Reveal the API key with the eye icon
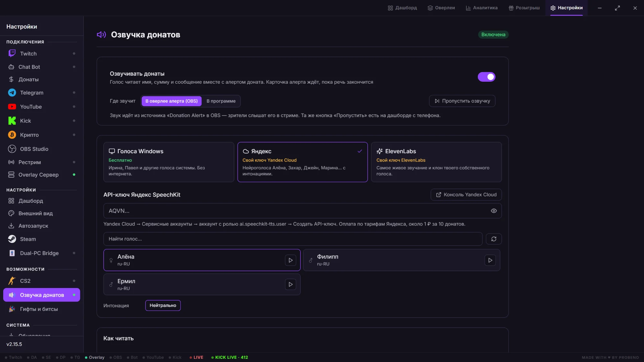The width and height of the screenshot is (644, 362). tap(494, 211)
